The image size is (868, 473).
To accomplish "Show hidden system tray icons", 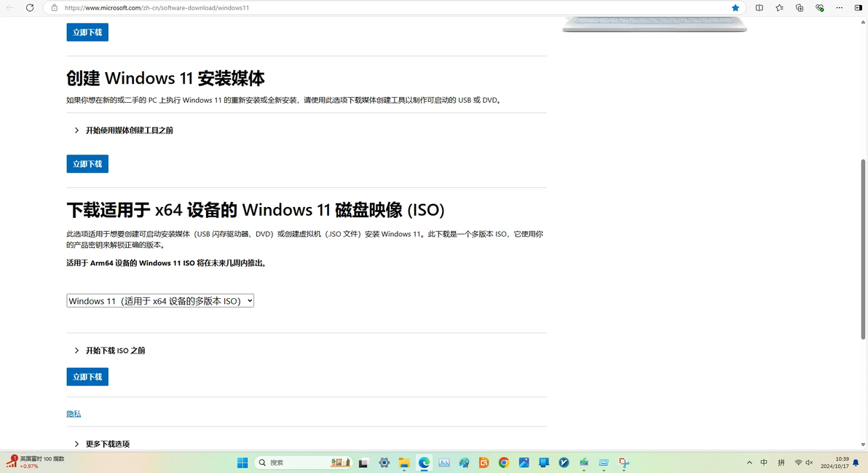I will [749, 463].
